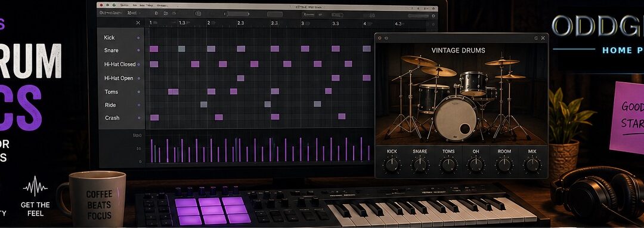
Task: Toggle the first purple Snare step
Action: point(154,49)
